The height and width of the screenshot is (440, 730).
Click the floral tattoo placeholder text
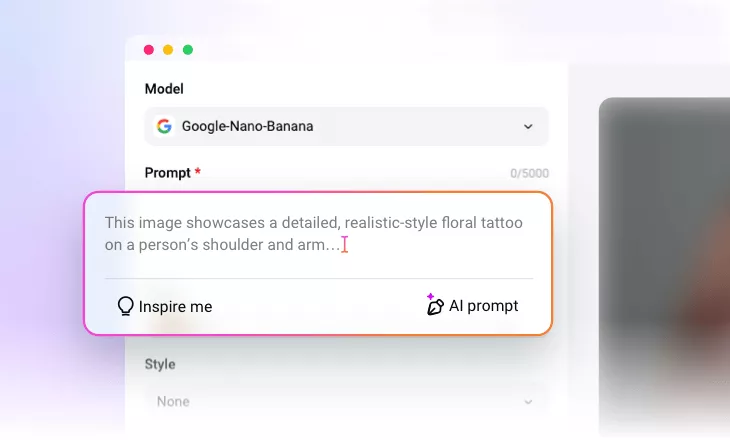coord(314,233)
